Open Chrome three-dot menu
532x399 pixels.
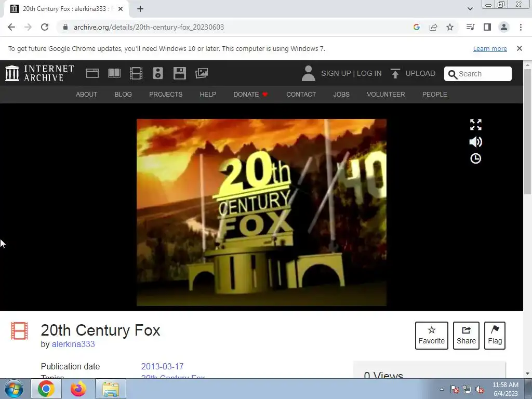(521, 27)
